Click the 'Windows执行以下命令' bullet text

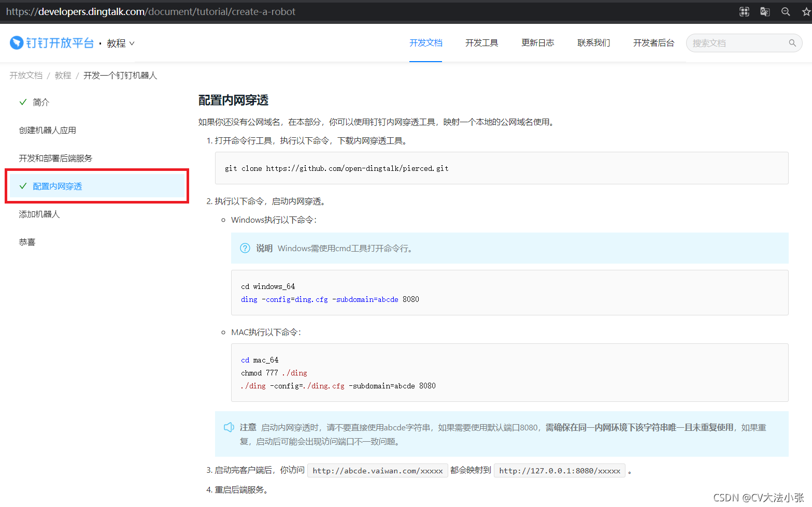click(x=274, y=220)
